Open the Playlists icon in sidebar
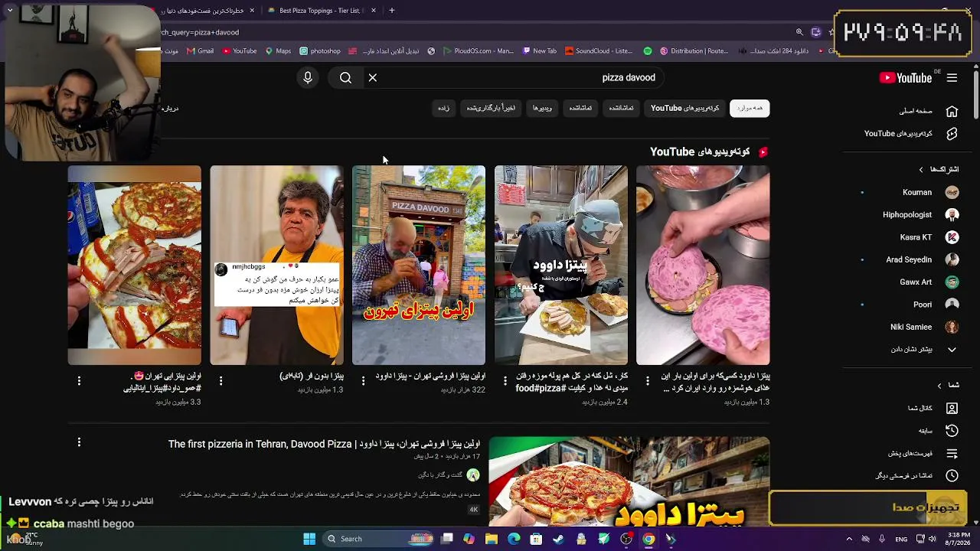 (x=952, y=453)
